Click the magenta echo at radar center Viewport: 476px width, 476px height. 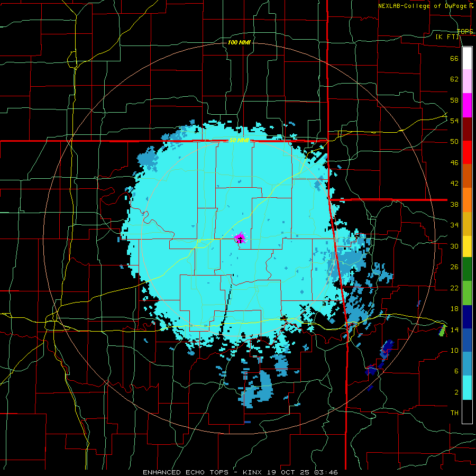[x=240, y=237]
